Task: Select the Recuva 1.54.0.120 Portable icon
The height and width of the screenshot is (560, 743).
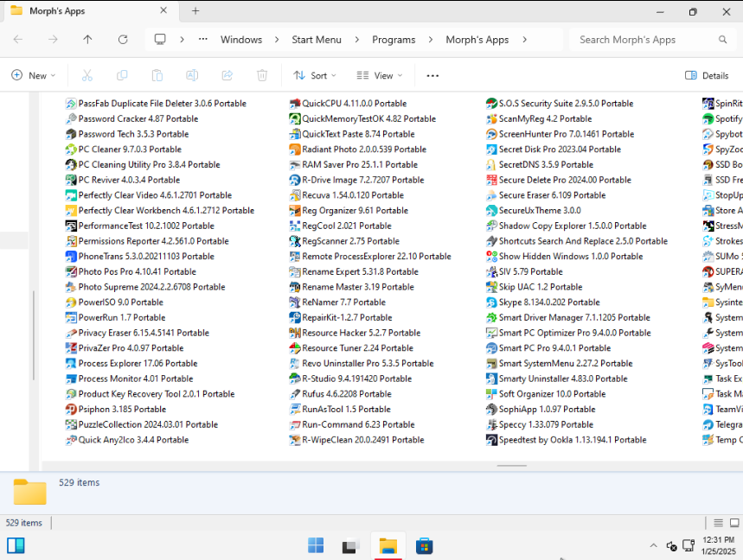Action: pos(295,195)
